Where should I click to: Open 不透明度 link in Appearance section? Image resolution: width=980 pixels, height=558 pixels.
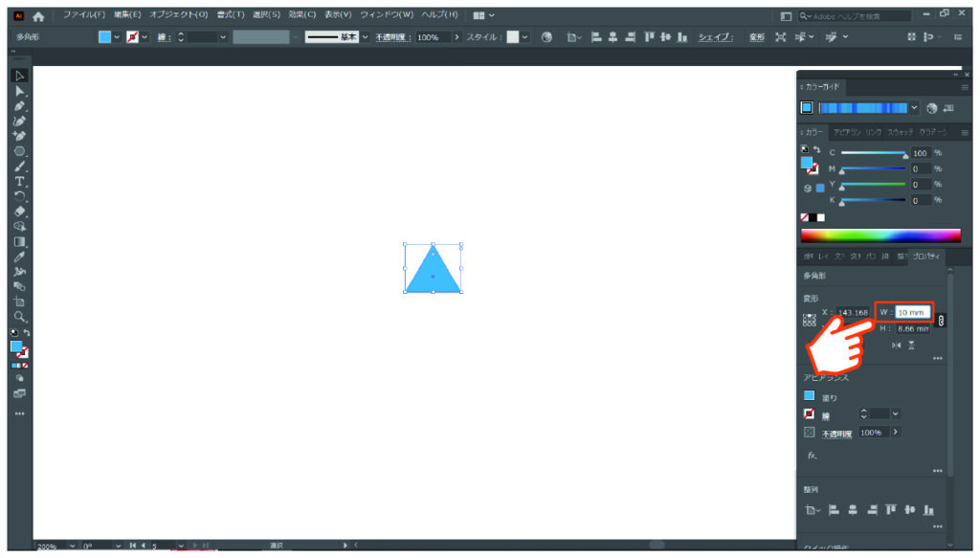tap(836, 434)
